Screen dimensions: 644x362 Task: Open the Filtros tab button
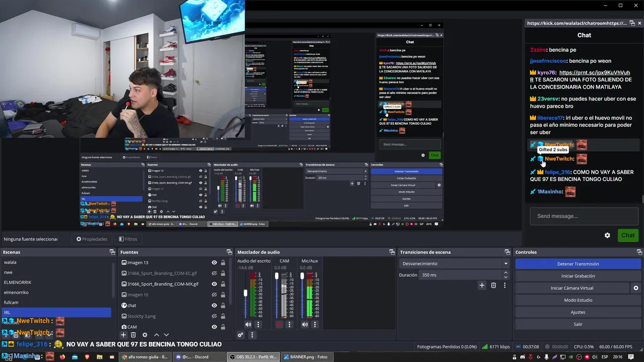tap(128, 239)
